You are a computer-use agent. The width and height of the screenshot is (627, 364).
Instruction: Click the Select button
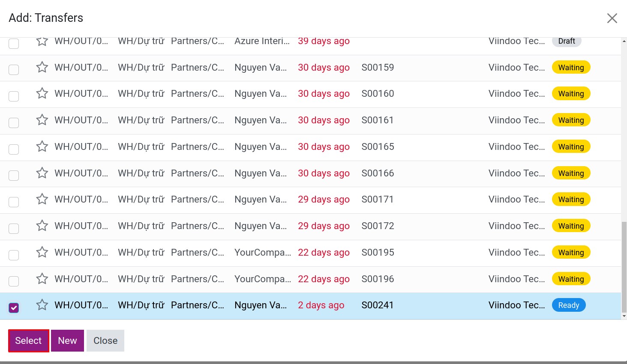[29, 340]
